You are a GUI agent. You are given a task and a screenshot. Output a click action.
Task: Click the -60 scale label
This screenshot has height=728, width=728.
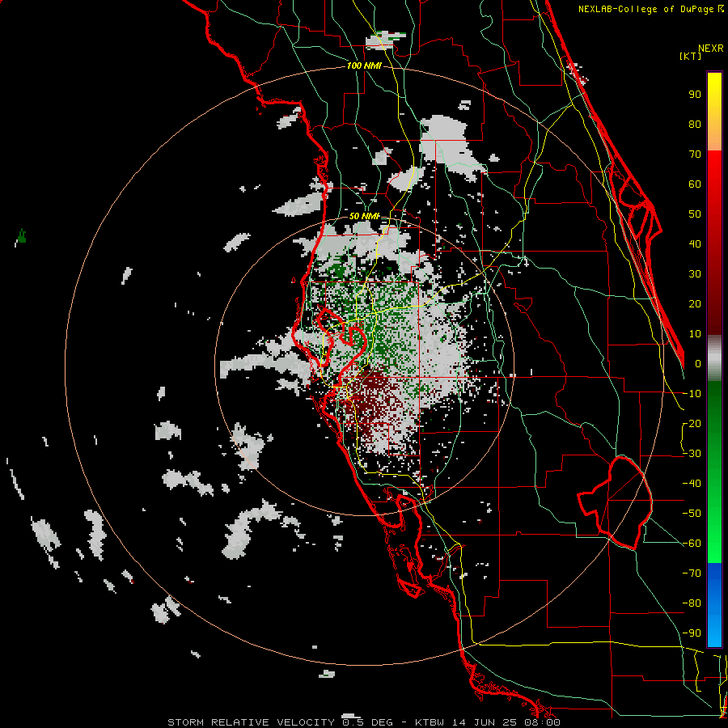tap(692, 544)
